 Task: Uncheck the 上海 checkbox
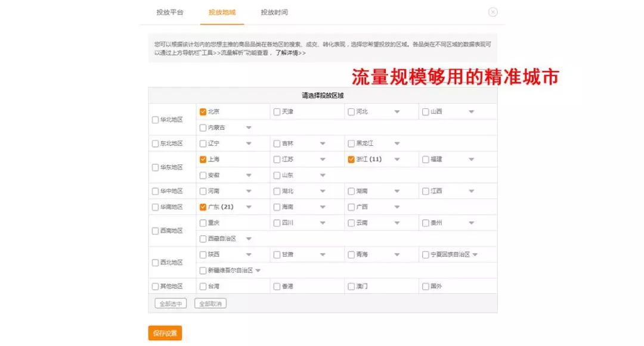pos(202,159)
